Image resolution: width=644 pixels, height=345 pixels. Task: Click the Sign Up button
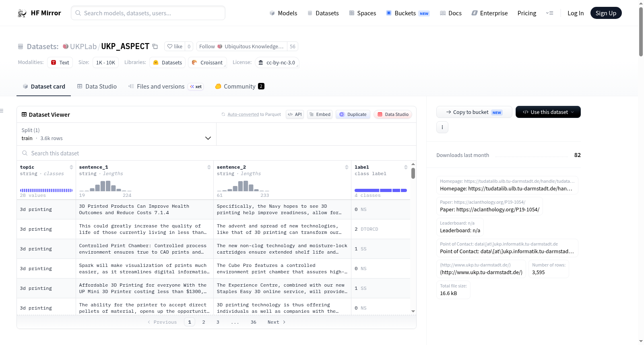point(606,13)
